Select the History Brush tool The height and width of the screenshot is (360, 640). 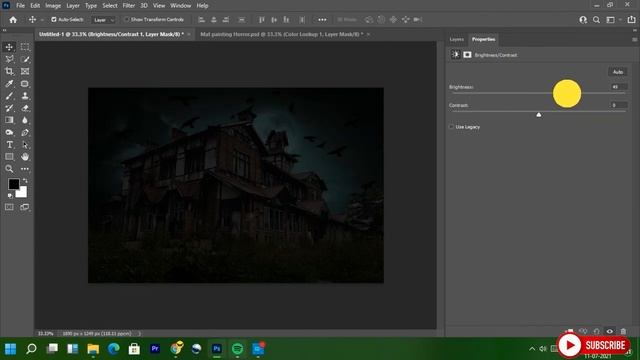(x=9, y=108)
